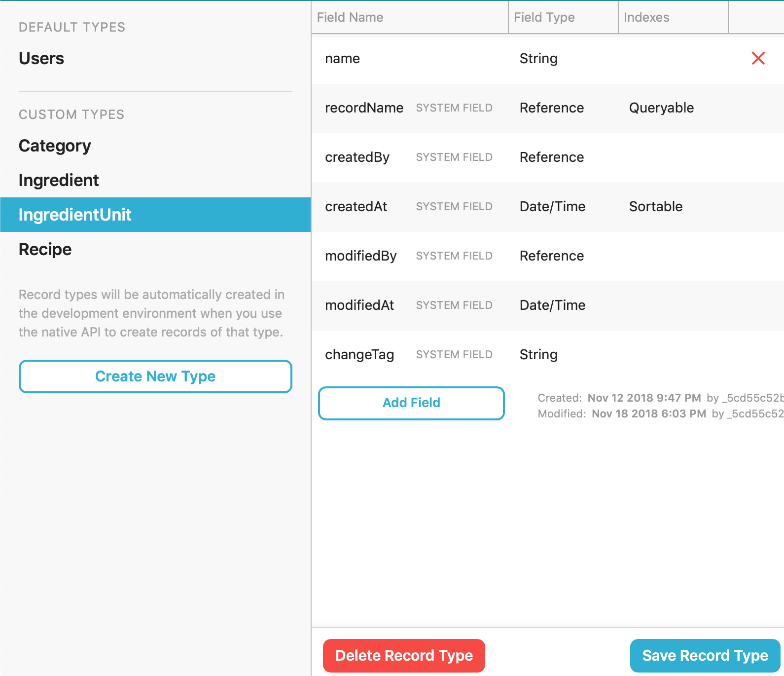This screenshot has width=784, height=676.
Task: Click the Create New Type button
Action: (x=155, y=376)
